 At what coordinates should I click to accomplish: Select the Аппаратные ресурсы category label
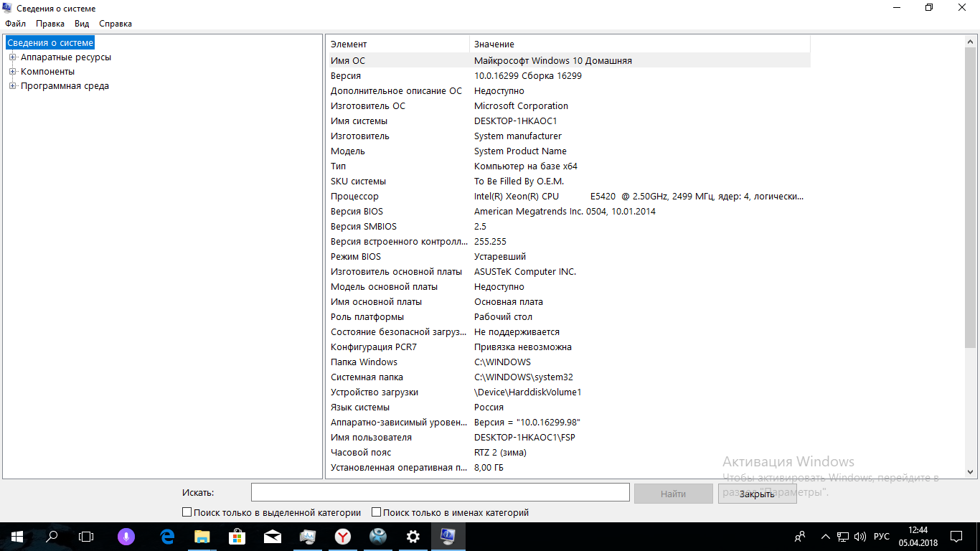[66, 57]
